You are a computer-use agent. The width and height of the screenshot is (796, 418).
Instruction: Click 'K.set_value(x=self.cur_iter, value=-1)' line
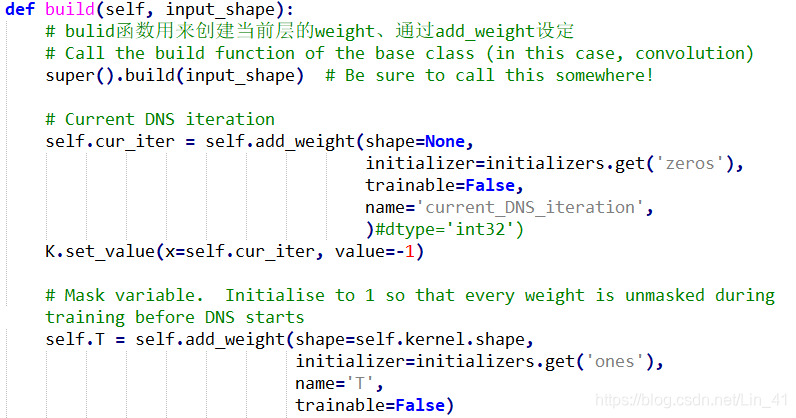[235, 251]
